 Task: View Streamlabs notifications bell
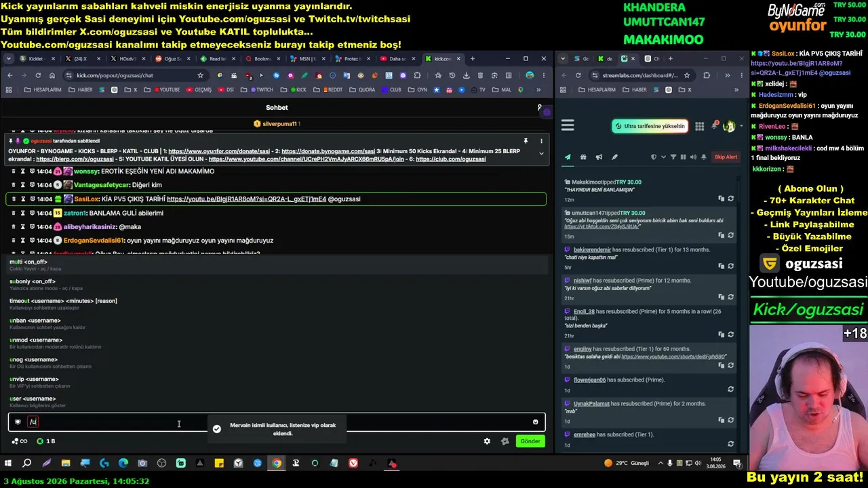(x=714, y=126)
